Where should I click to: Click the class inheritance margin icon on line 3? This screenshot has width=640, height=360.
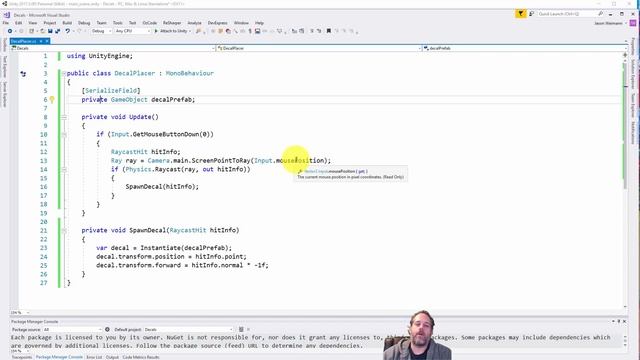pyautogui.click(x=23, y=74)
